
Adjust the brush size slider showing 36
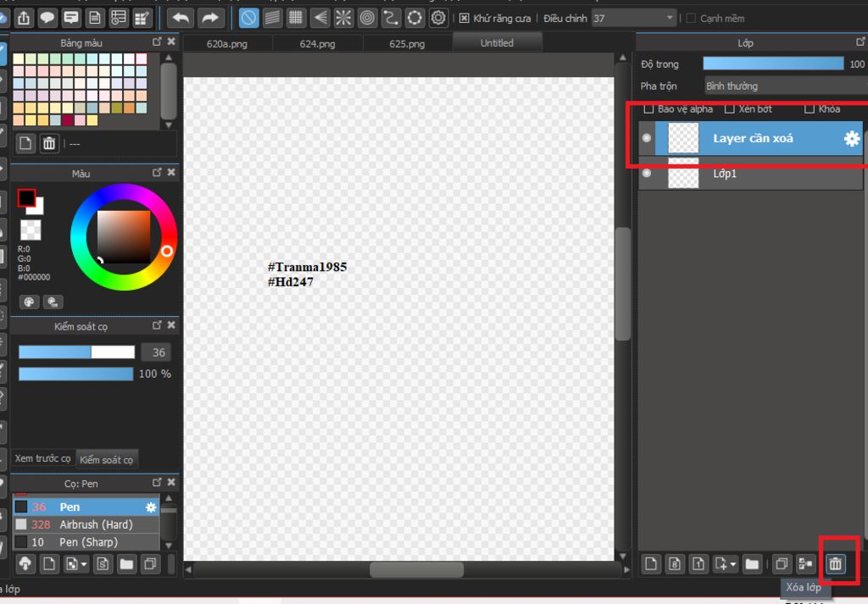point(76,352)
